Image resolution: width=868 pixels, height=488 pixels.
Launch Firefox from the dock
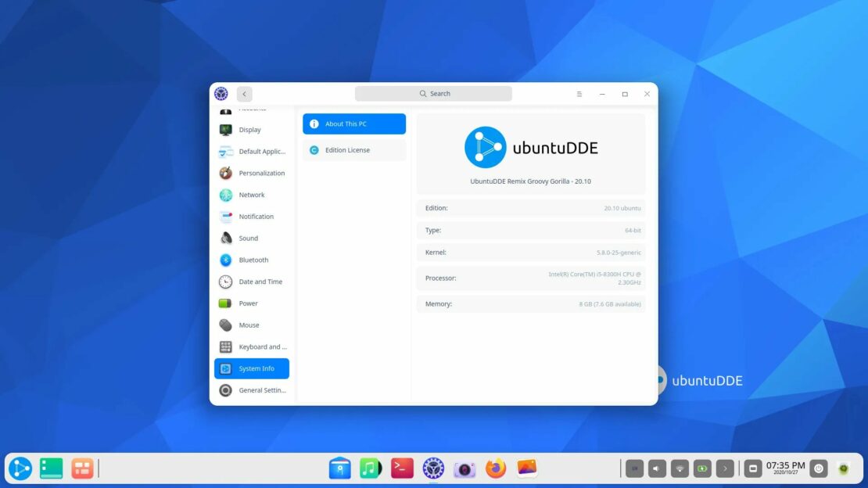[495, 468]
